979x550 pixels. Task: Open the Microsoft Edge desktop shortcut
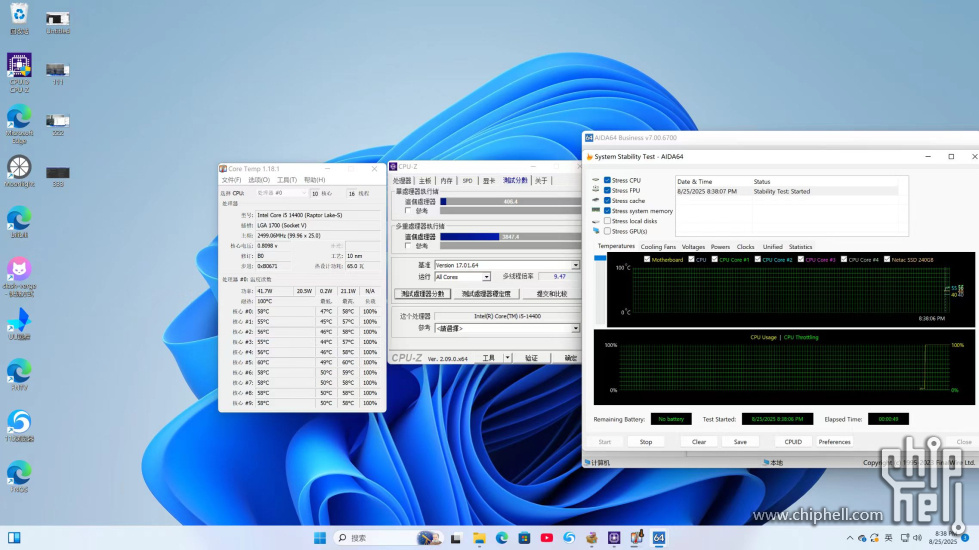(x=19, y=124)
